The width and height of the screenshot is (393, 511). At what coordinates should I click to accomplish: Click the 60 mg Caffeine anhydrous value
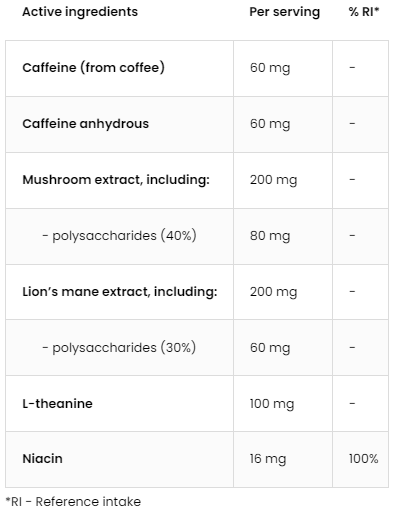click(270, 124)
